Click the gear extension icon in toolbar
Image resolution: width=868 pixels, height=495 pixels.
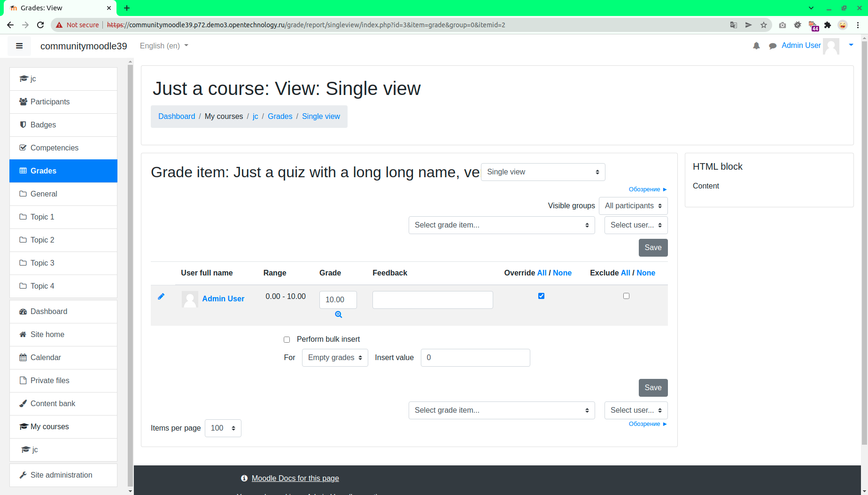click(798, 25)
